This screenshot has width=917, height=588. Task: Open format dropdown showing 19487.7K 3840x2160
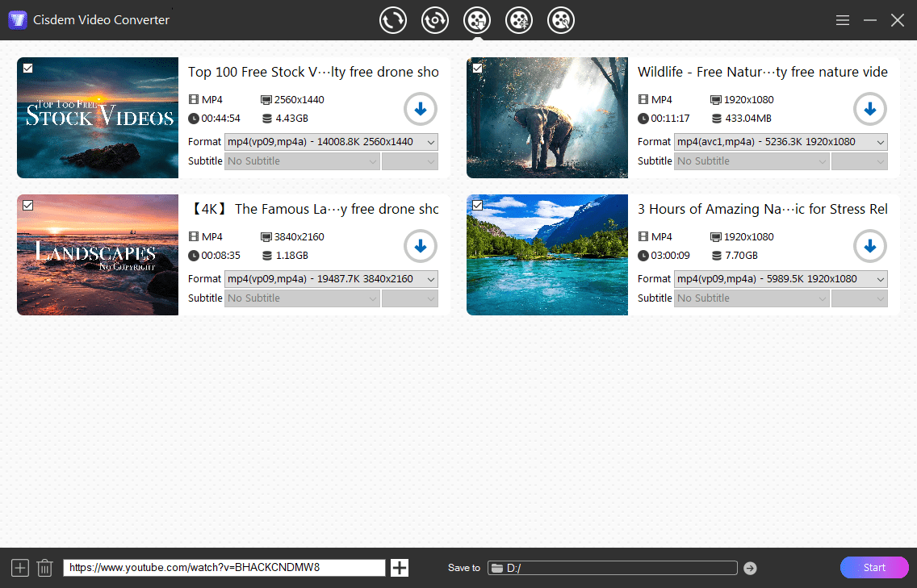(331, 279)
